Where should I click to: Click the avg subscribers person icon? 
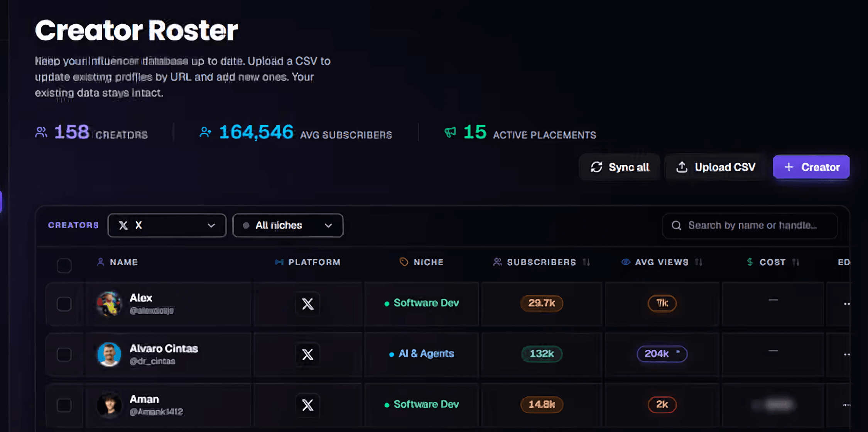[x=206, y=132]
